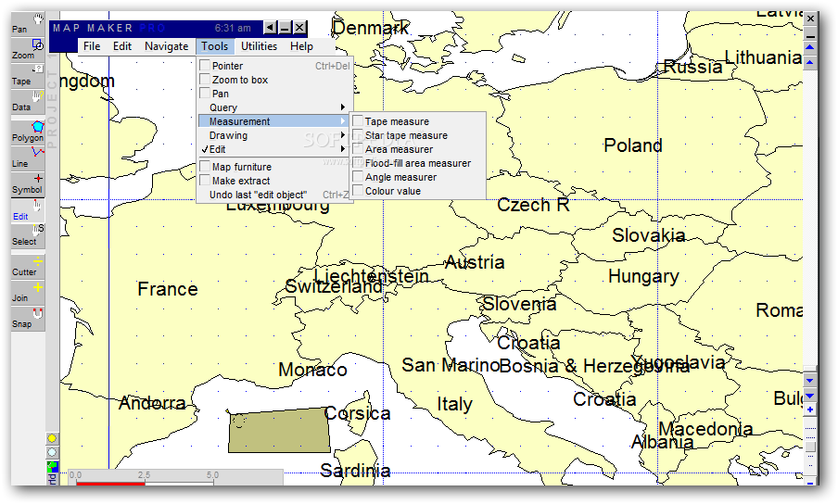The height and width of the screenshot is (504, 838).
Task: Tick the Pan checkbox in Tools menu
Action: point(205,93)
